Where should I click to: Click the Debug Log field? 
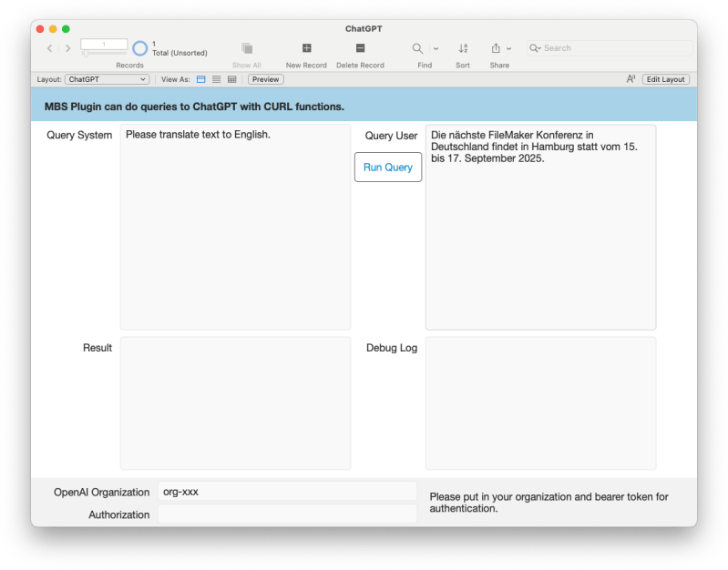(x=541, y=402)
